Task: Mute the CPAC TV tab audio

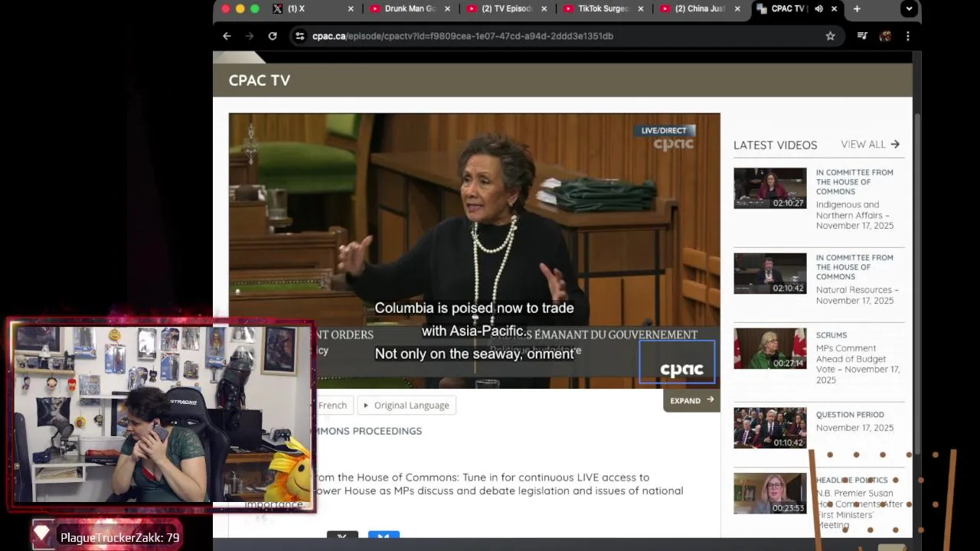Action: (818, 8)
